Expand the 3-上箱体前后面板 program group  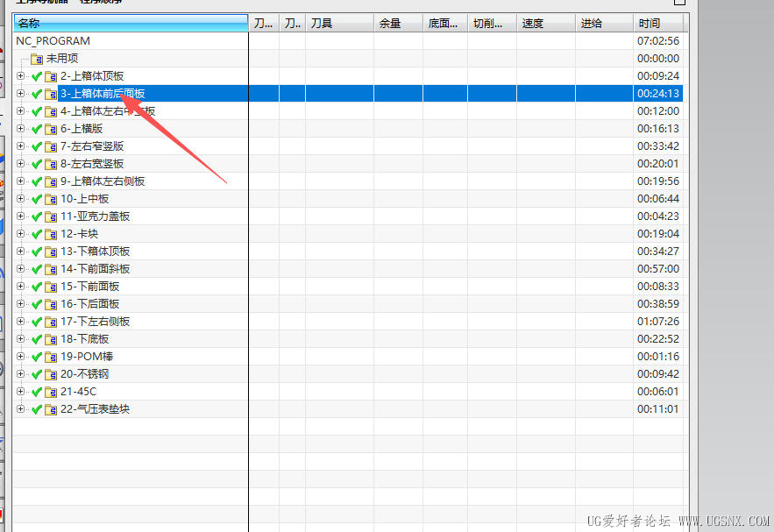[x=20, y=93]
